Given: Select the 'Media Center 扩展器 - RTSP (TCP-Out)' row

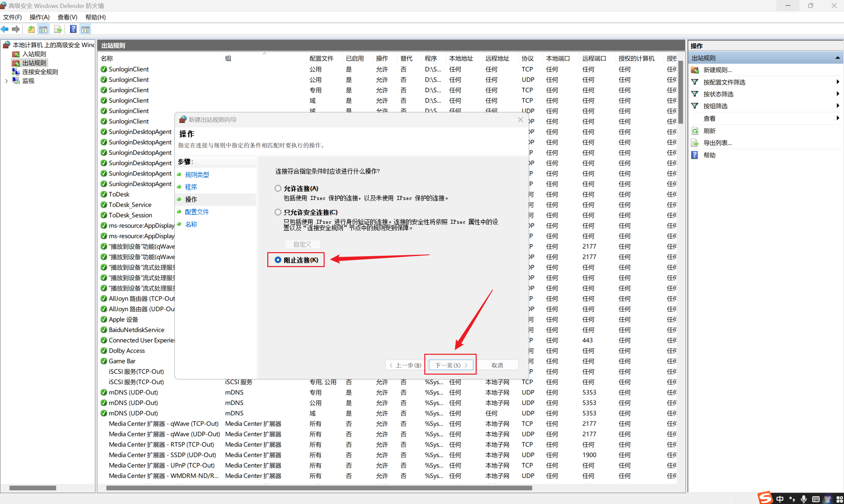Looking at the screenshot, I should 388,444.
